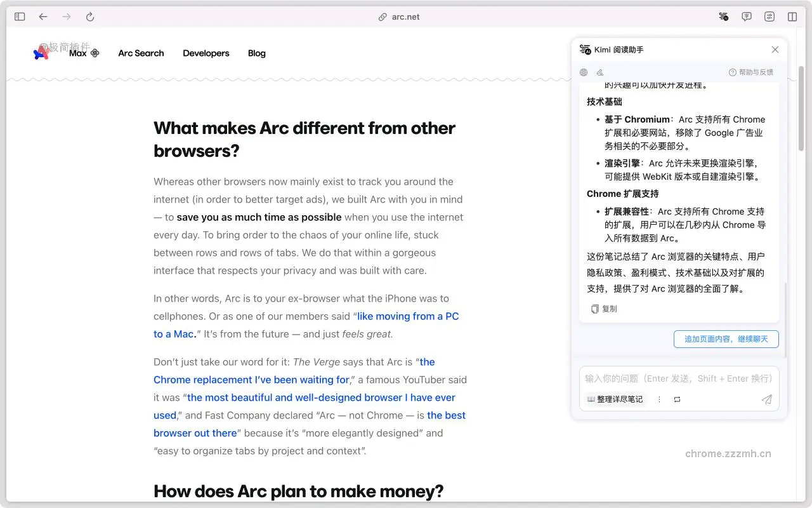This screenshot has width=812, height=508.
Task: Open the 整理详尽笔记 skill selector
Action: point(615,399)
